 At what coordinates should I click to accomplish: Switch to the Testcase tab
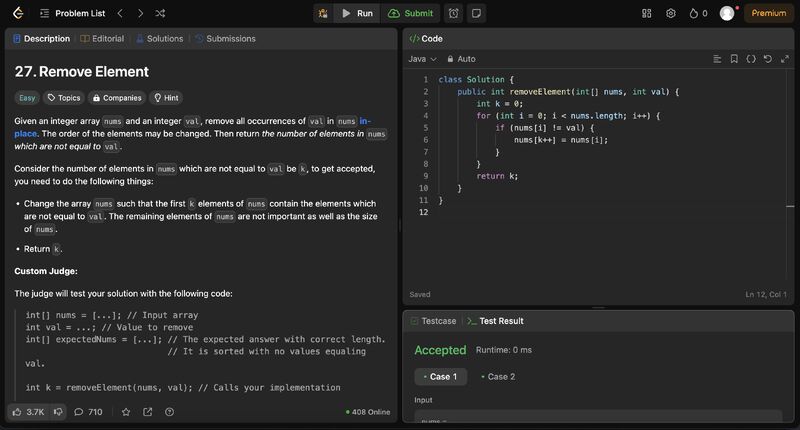(434, 321)
